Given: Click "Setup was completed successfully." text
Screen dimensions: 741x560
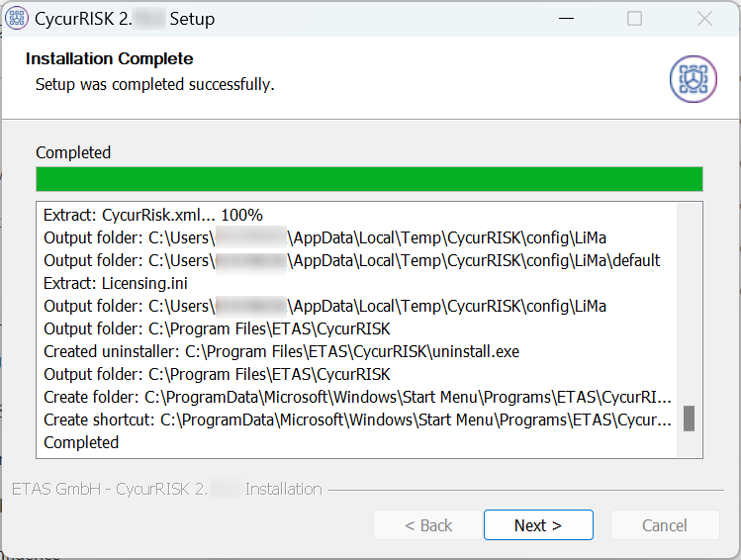Looking at the screenshot, I should click(x=154, y=85).
